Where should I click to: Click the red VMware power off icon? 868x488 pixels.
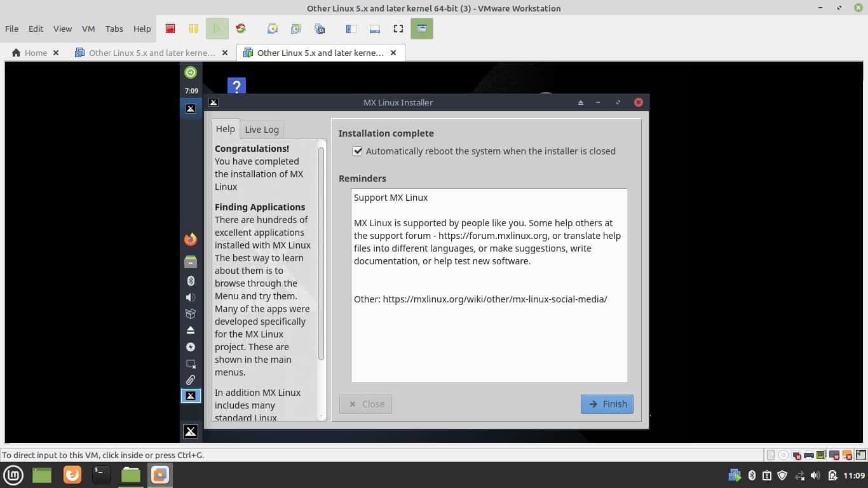point(170,29)
